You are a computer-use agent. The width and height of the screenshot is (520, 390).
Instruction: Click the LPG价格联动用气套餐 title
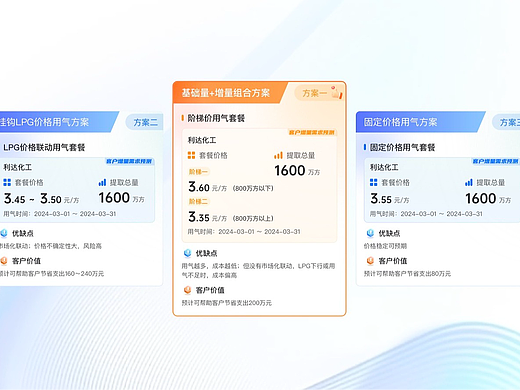[x=44, y=147]
